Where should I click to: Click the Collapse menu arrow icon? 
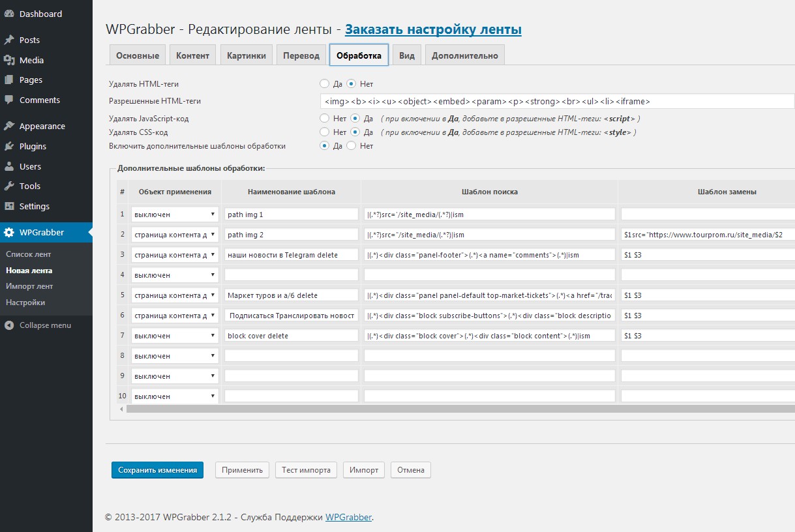pyautogui.click(x=9, y=325)
